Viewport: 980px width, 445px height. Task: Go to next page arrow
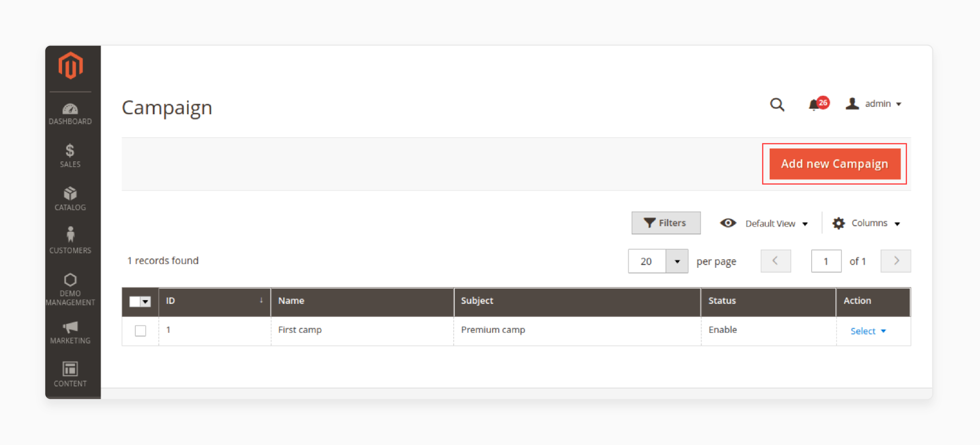click(895, 261)
